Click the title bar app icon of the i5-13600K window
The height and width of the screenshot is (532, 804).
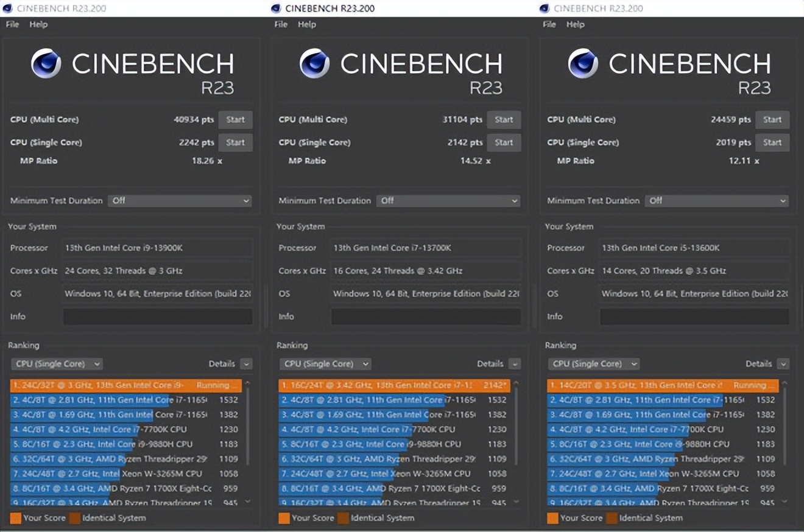[x=545, y=9]
